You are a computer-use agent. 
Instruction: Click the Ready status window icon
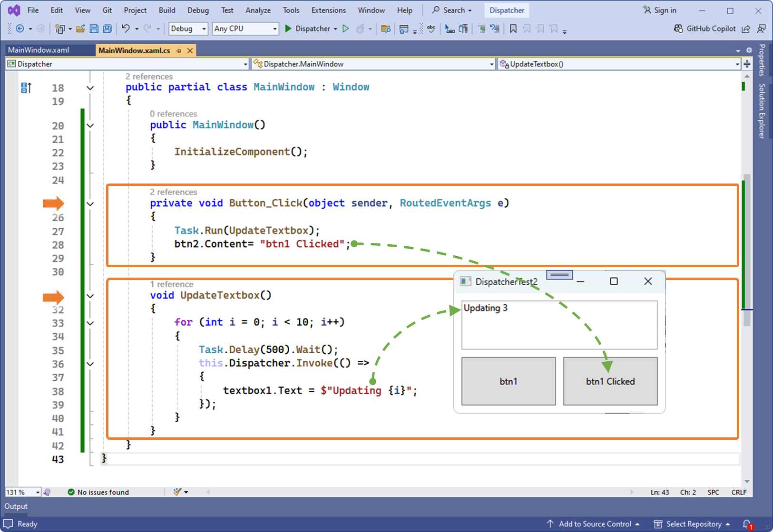click(x=8, y=523)
